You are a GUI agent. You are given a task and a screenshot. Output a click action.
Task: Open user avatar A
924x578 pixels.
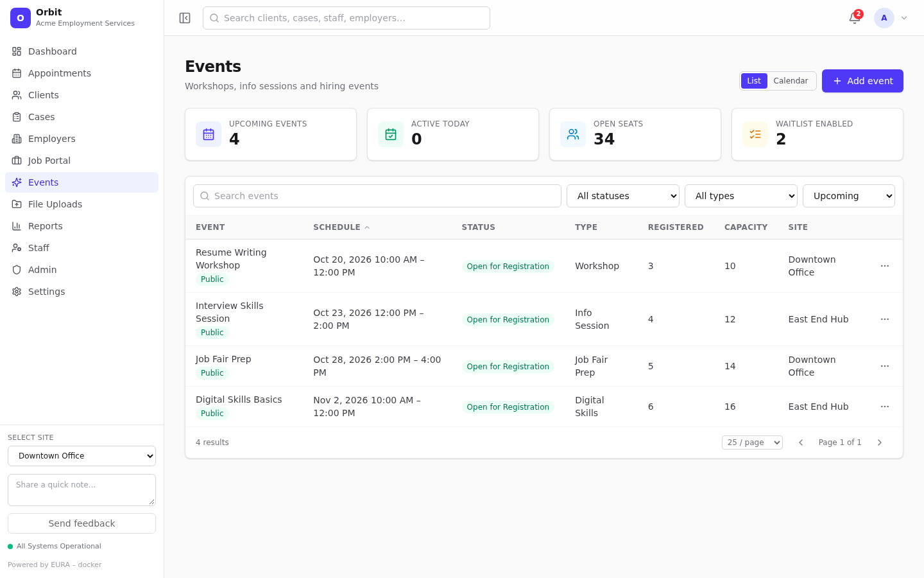pos(884,18)
